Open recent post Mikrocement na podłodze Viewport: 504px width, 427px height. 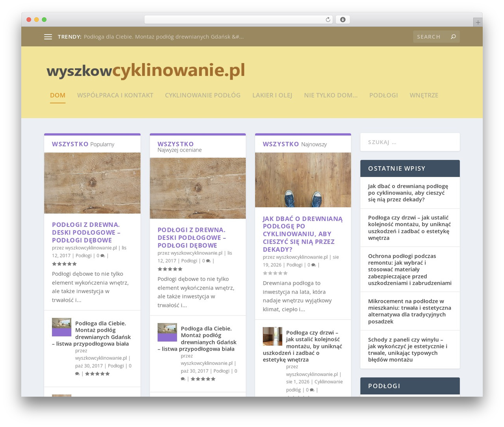click(x=409, y=311)
